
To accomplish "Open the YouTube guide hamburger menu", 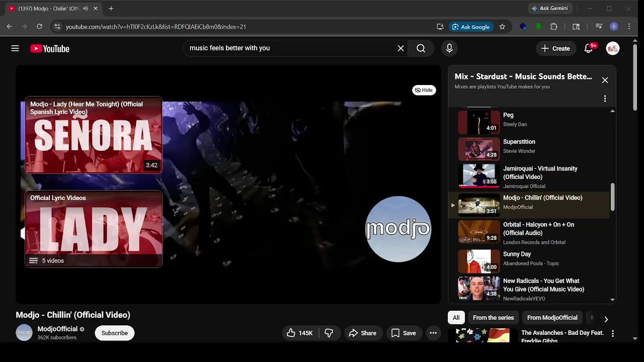I will [x=15, y=48].
